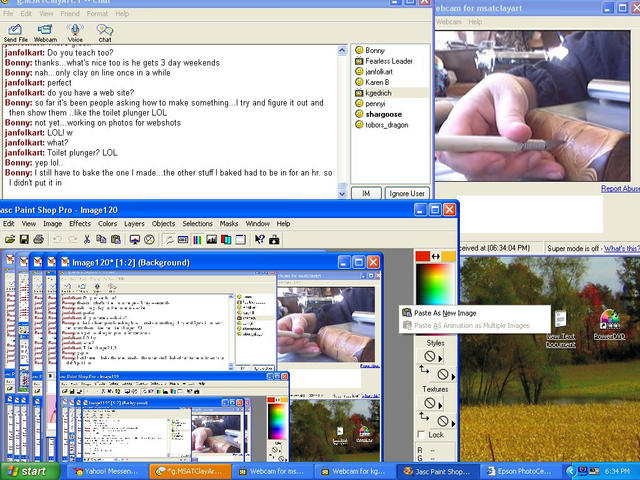Click the Open folder icon in Paint Shop Pro
Screen dimensions: 640x480
[x=10, y=240]
